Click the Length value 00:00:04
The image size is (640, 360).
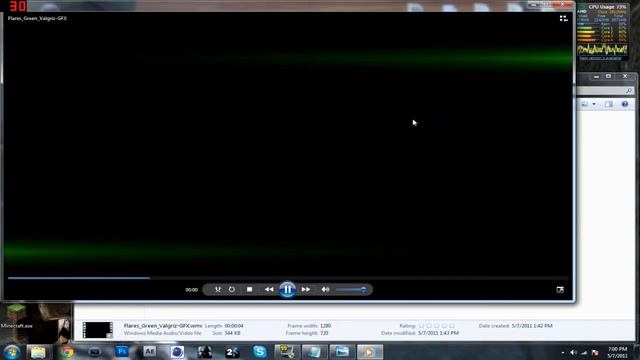coord(234,326)
